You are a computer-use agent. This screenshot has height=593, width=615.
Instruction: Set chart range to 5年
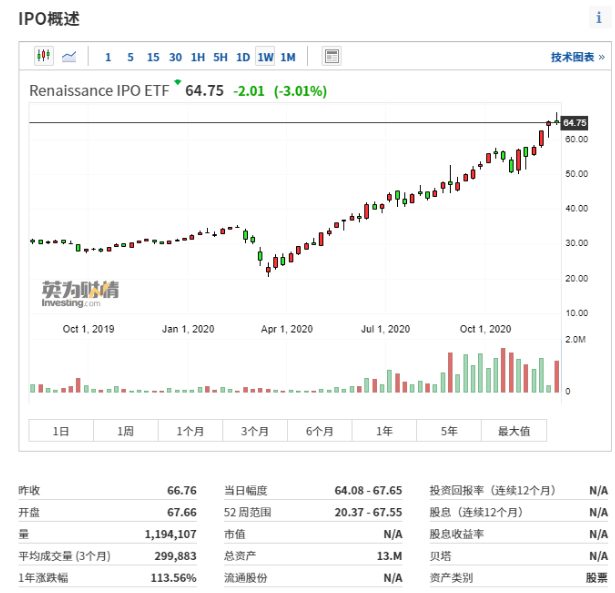pyautogui.click(x=449, y=431)
